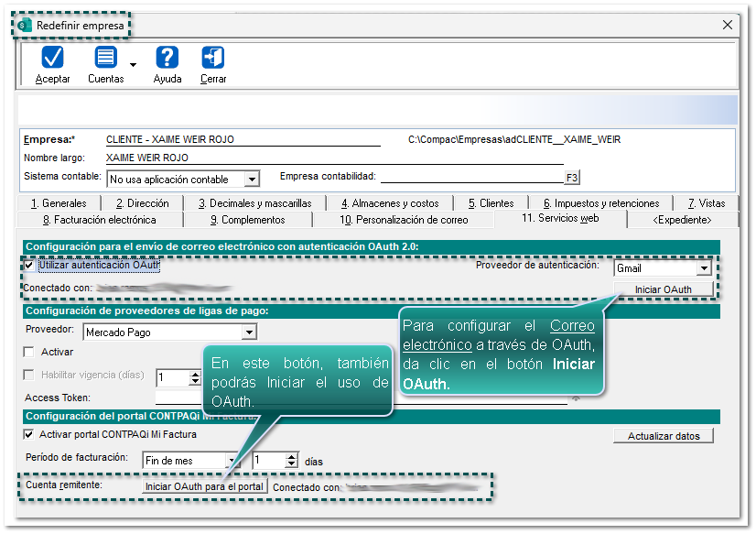Expand the Cuentas dropdown arrow
The image size is (756, 534).
134,65
